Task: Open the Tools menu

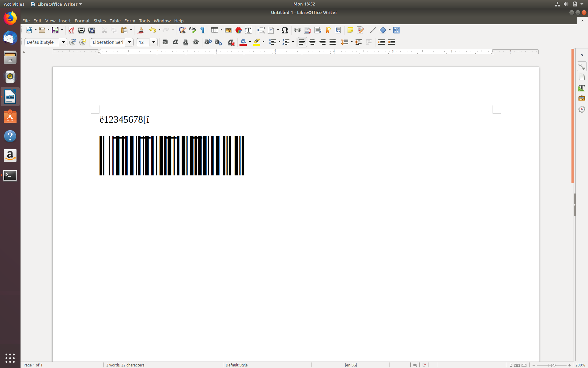Action: (144, 21)
